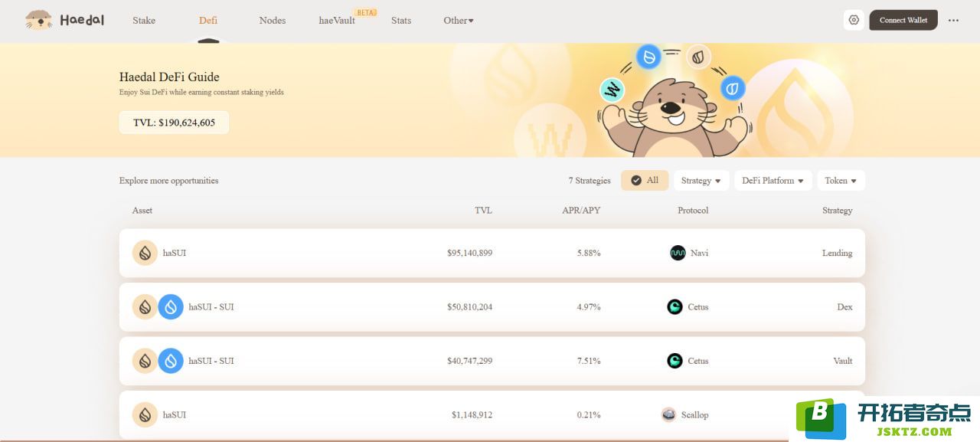Click the 5.88% APR value
The width and height of the screenshot is (980, 442).
coord(589,253)
